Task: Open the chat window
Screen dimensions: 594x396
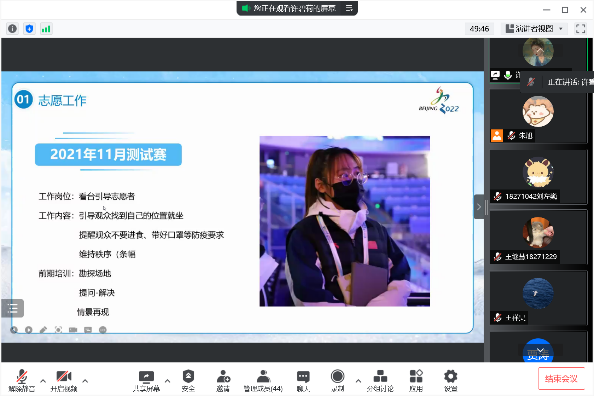Action: click(303, 380)
